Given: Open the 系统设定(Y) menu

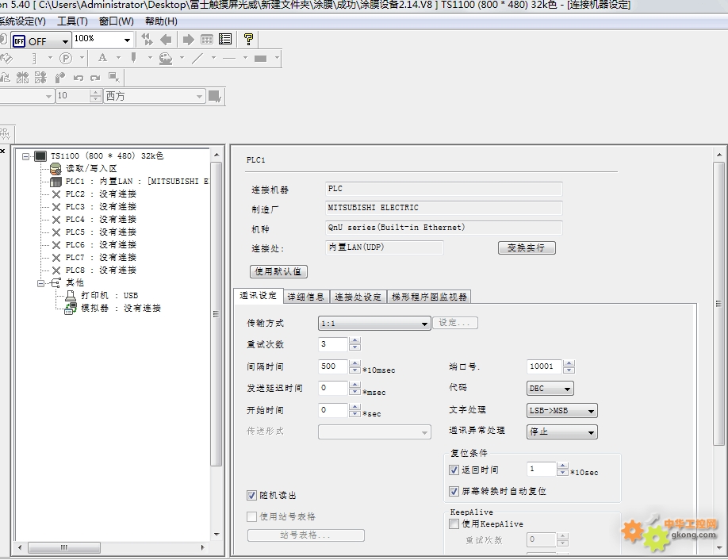Looking at the screenshot, I should (x=22, y=21).
